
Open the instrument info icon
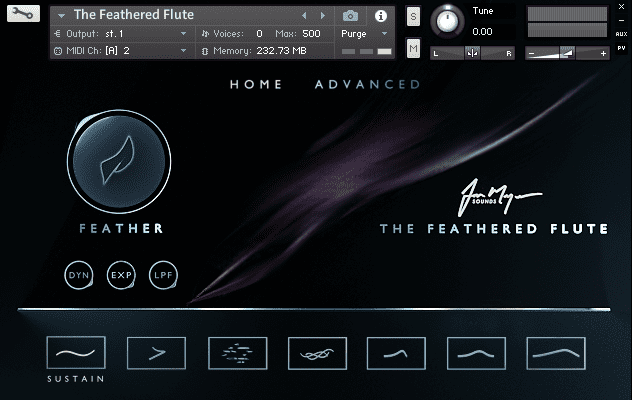380,16
